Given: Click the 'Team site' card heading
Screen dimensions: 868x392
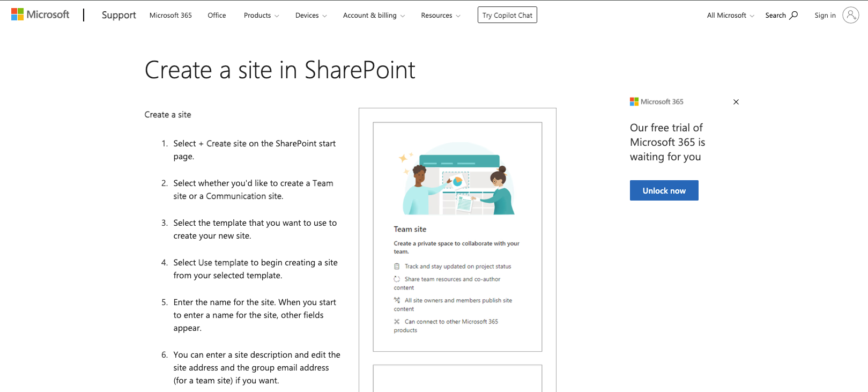Looking at the screenshot, I should pos(410,229).
